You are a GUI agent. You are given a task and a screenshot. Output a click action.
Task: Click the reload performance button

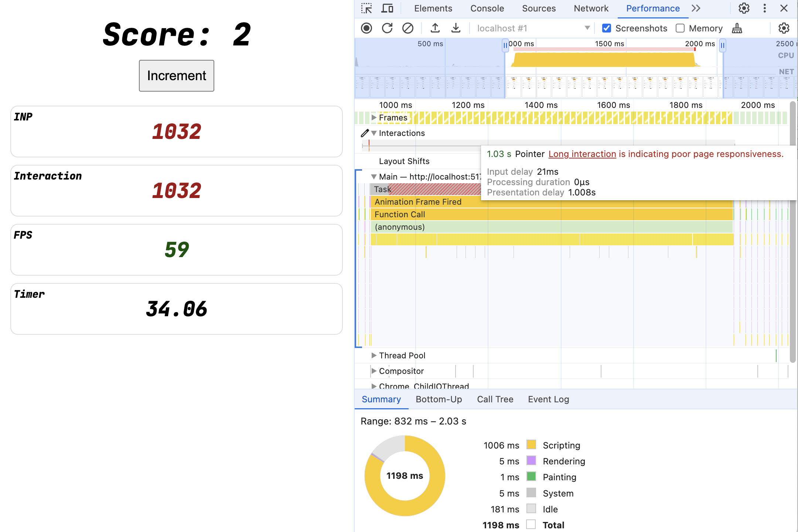point(386,28)
